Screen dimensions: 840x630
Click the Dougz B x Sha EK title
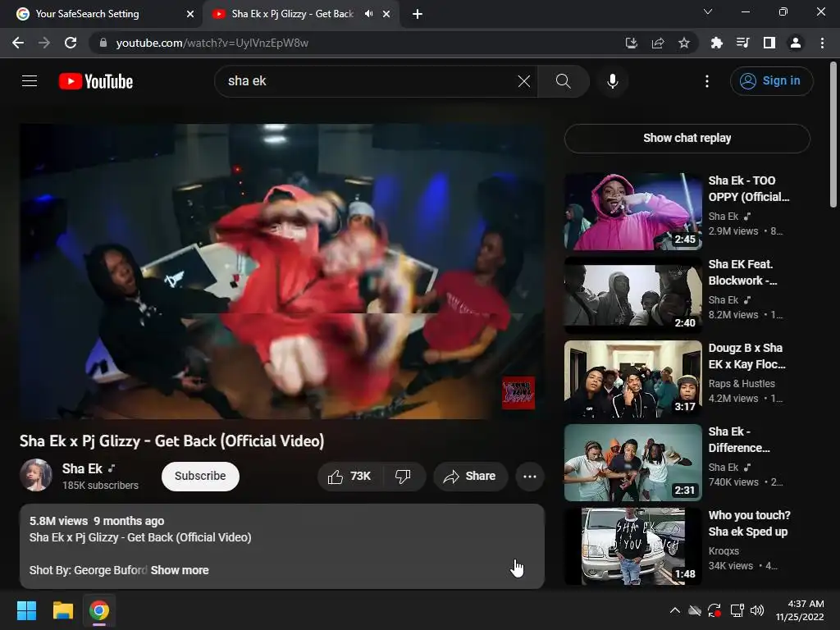pos(746,356)
